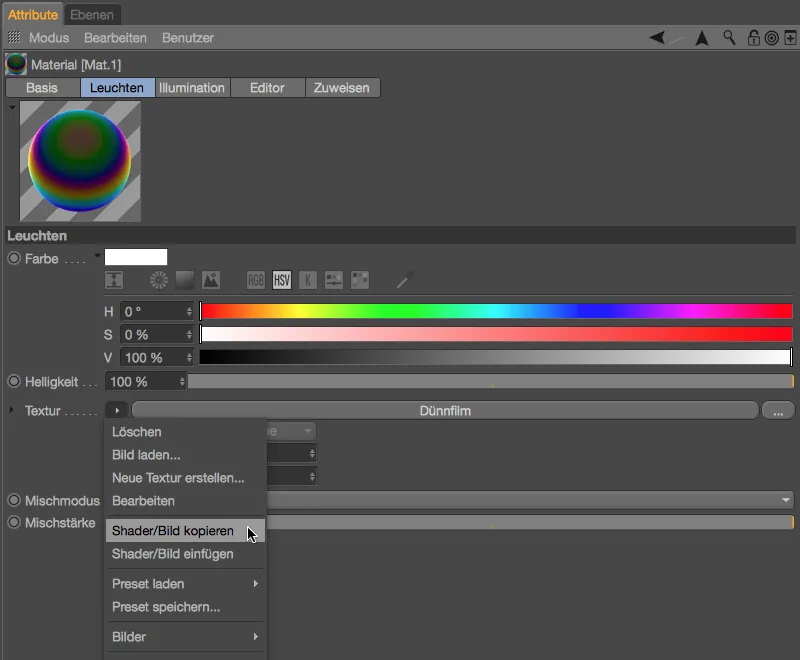
Task: Click the dotted grip icon beside Modus
Action: click(x=14, y=37)
